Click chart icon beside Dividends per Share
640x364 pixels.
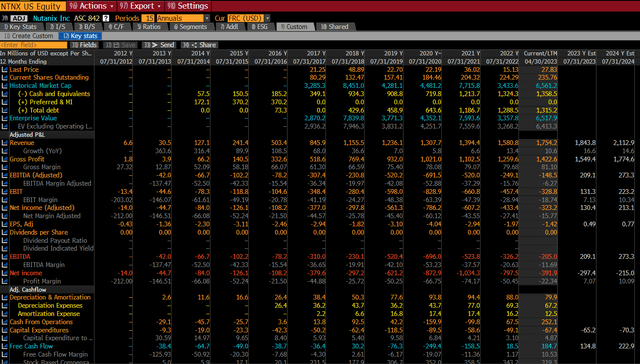click(x=4, y=232)
